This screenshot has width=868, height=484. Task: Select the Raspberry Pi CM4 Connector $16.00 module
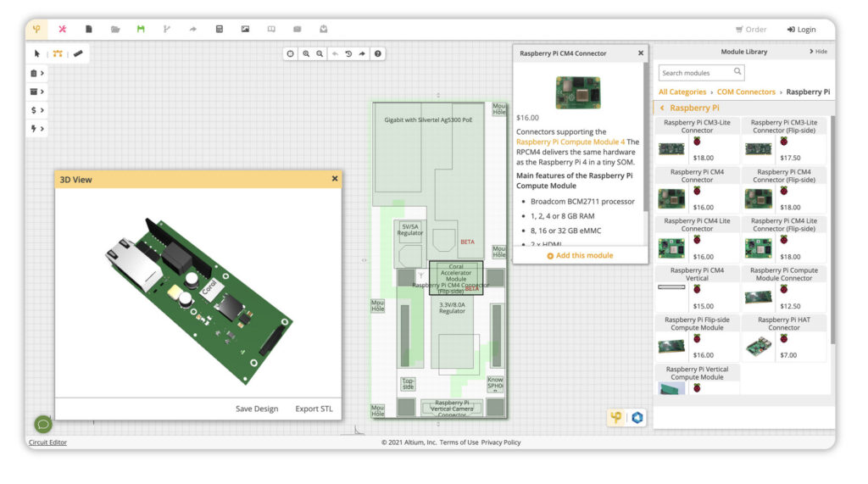[697, 190]
